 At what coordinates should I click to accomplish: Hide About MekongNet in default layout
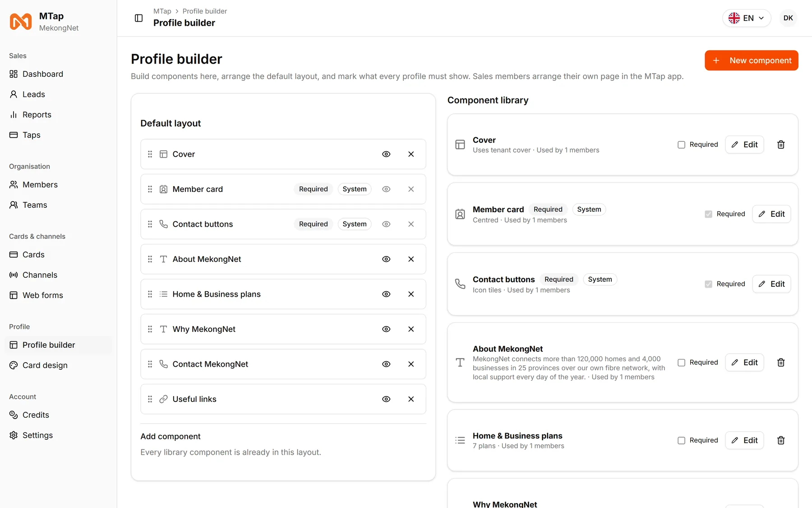coord(386,259)
